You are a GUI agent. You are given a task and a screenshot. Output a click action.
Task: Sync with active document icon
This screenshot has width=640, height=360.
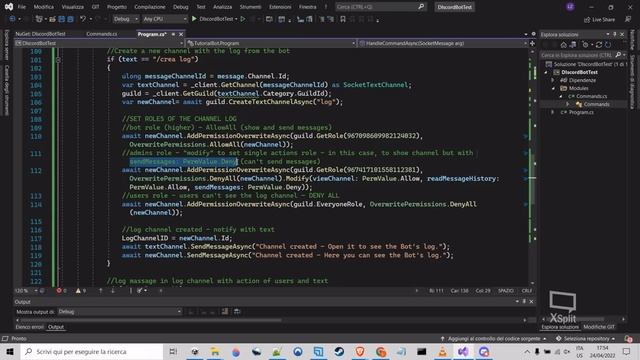[598, 45]
